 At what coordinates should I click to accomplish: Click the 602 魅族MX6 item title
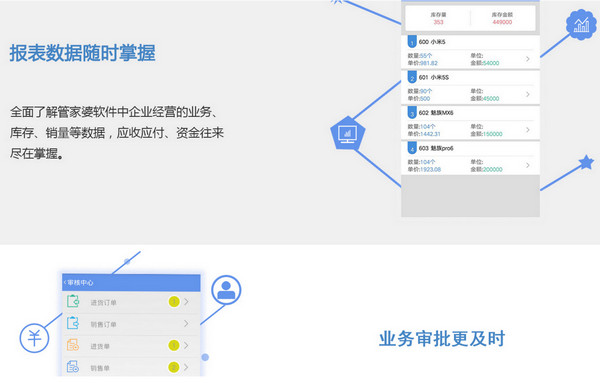[436, 113]
